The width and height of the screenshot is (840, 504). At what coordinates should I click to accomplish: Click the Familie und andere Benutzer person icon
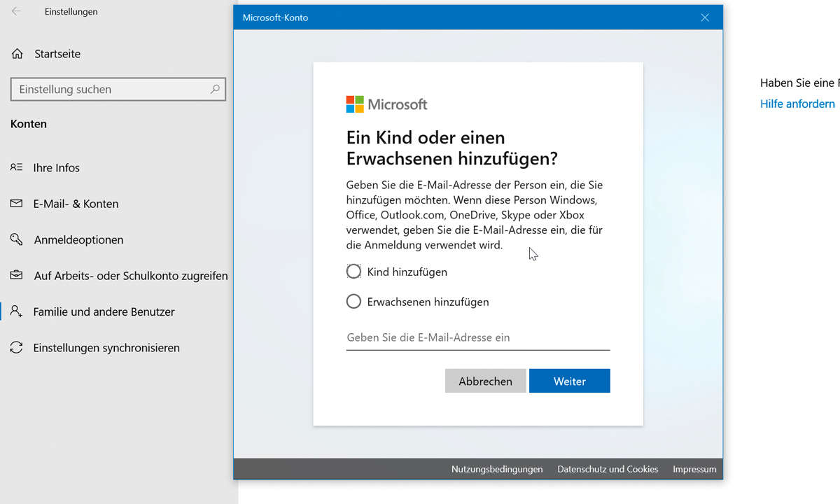(x=16, y=311)
